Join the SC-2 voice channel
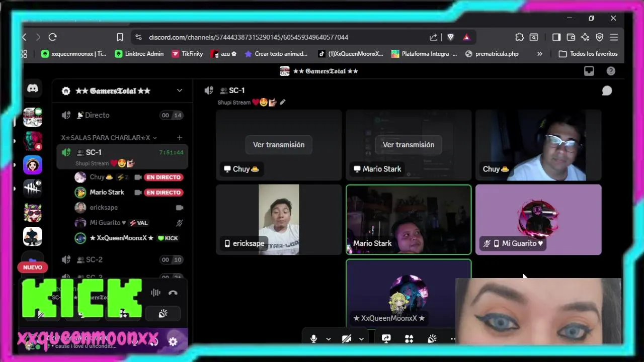The width and height of the screenshot is (644, 362). pos(122,259)
